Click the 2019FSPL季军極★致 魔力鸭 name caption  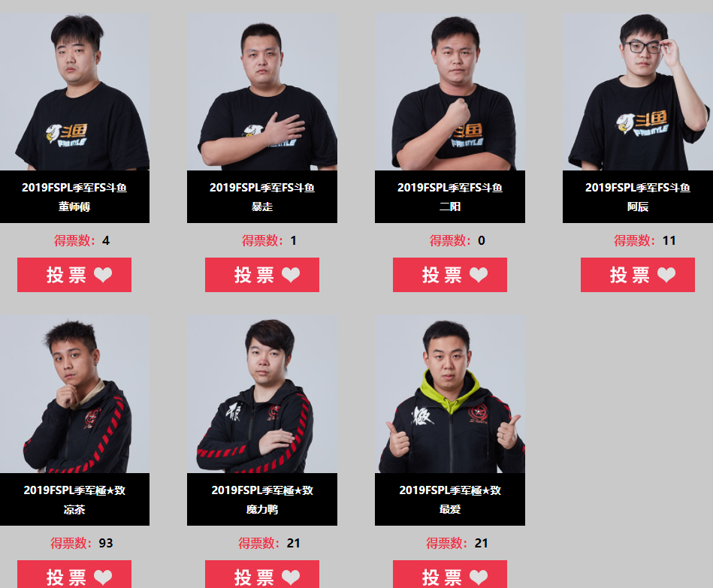click(x=262, y=499)
